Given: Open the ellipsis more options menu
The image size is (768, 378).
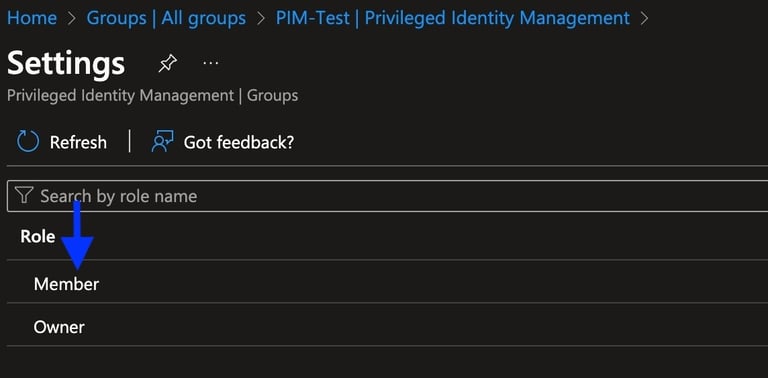Looking at the screenshot, I should pyautogui.click(x=211, y=63).
